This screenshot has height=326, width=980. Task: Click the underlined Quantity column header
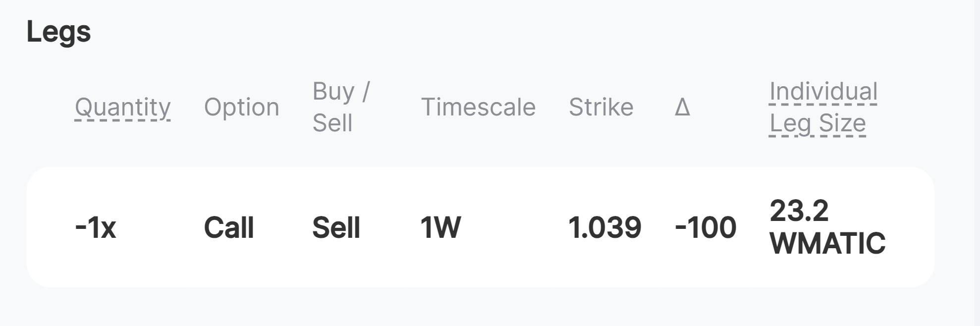pos(122,107)
